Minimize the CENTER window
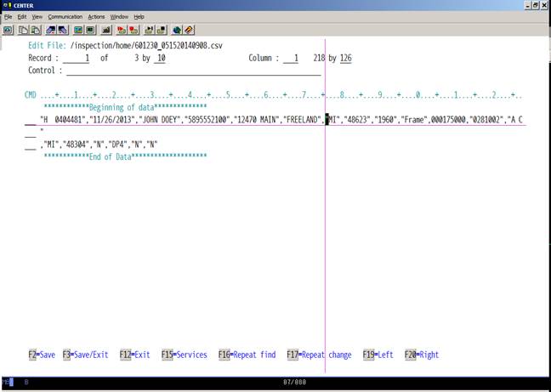 pyautogui.click(x=529, y=5)
